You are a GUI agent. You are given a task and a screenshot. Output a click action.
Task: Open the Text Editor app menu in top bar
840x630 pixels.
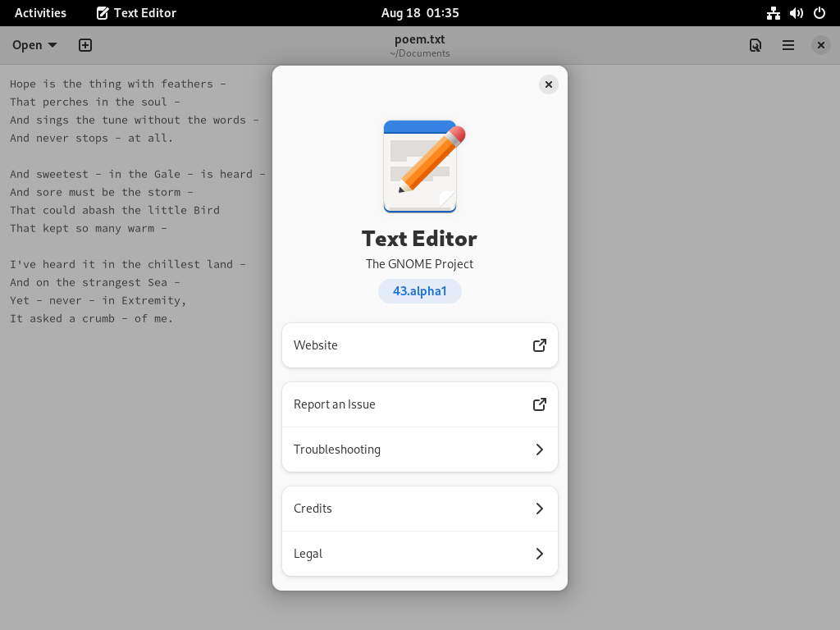(136, 13)
